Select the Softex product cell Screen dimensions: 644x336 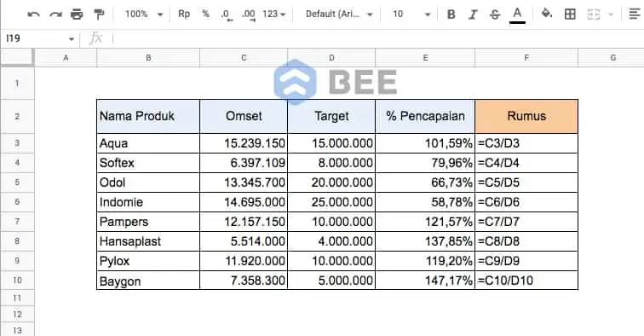pyautogui.click(x=148, y=163)
